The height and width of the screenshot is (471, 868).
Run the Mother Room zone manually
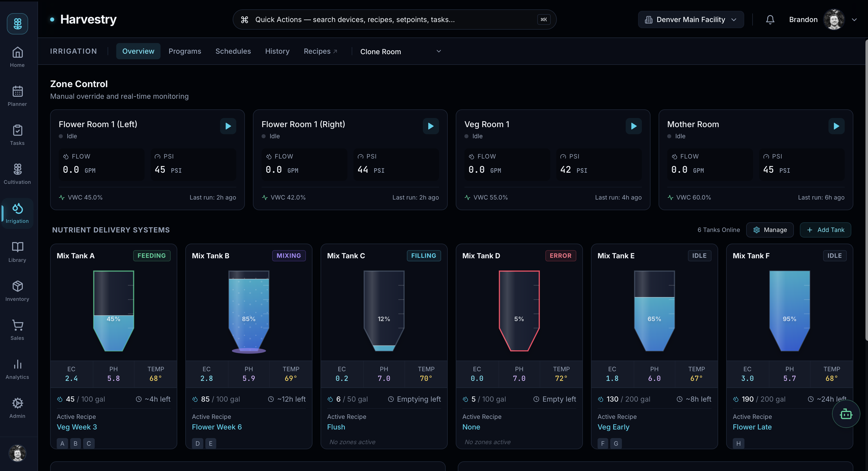click(837, 126)
